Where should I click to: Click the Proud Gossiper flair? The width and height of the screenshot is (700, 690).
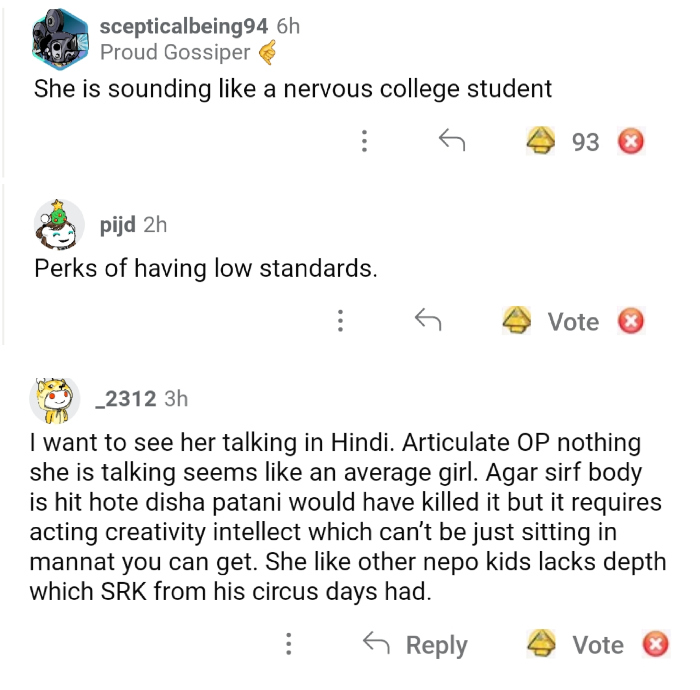175,52
